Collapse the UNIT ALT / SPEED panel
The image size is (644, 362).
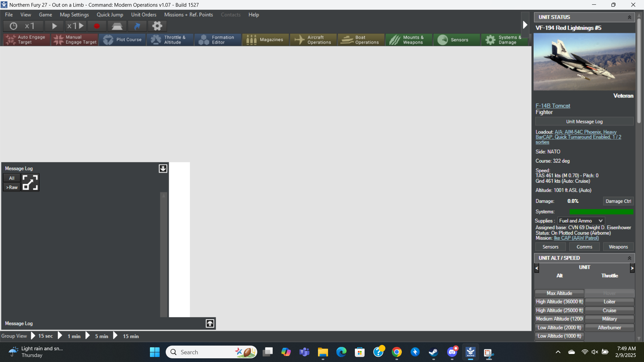point(630,258)
